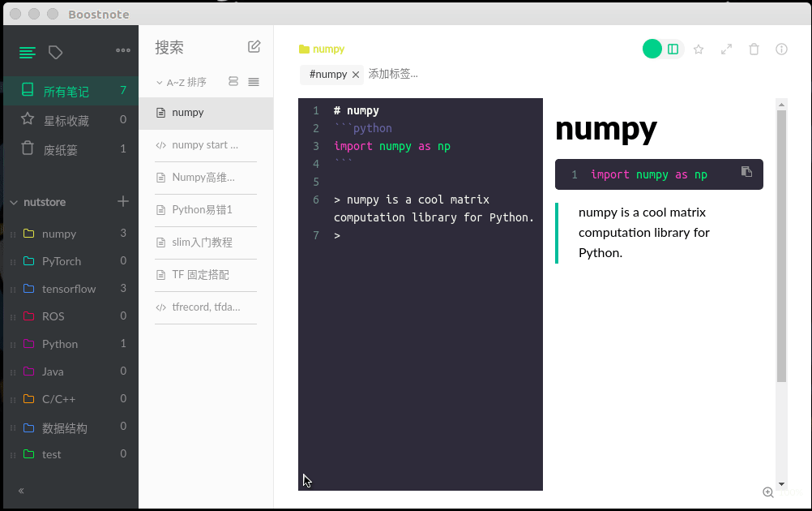Click the numpy heading in preview
Image resolution: width=812 pixels, height=511 pixels.
coord(606,128)
